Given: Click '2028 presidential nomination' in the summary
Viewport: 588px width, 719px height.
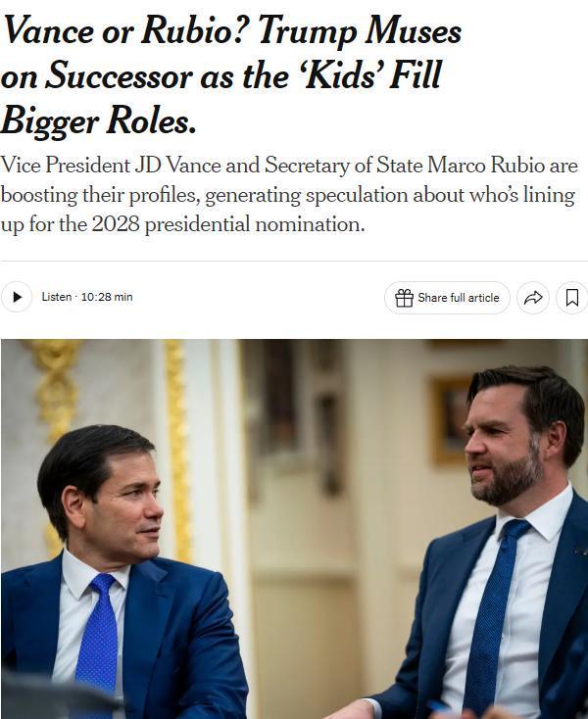Looking at the screenshot, I should click(x=227, y=224).
